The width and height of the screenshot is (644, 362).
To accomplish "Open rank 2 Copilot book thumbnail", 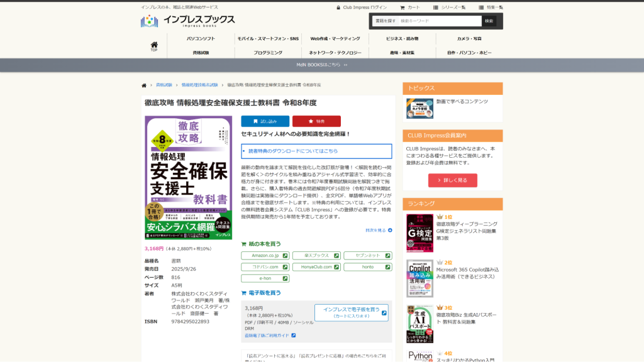I will pyautogui.click(x=419, y=278).
